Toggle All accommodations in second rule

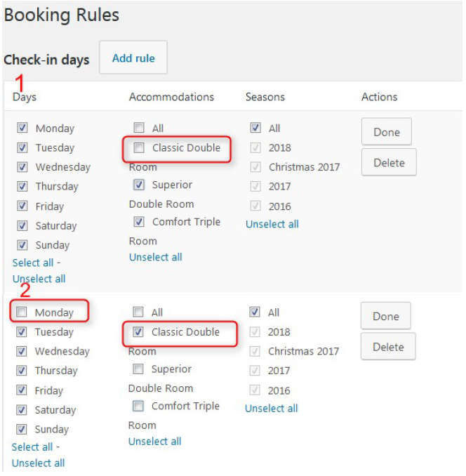(x=138, y=312)
